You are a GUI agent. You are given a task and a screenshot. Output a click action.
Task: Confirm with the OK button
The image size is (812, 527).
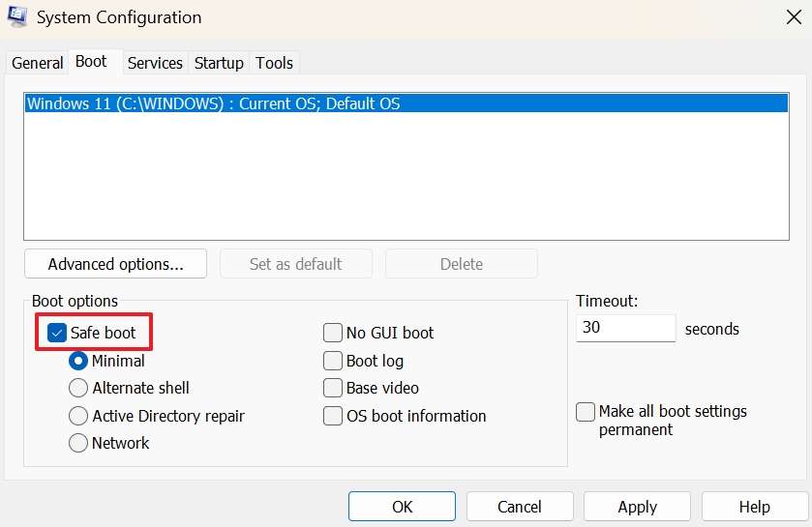(x=402, y=507)
